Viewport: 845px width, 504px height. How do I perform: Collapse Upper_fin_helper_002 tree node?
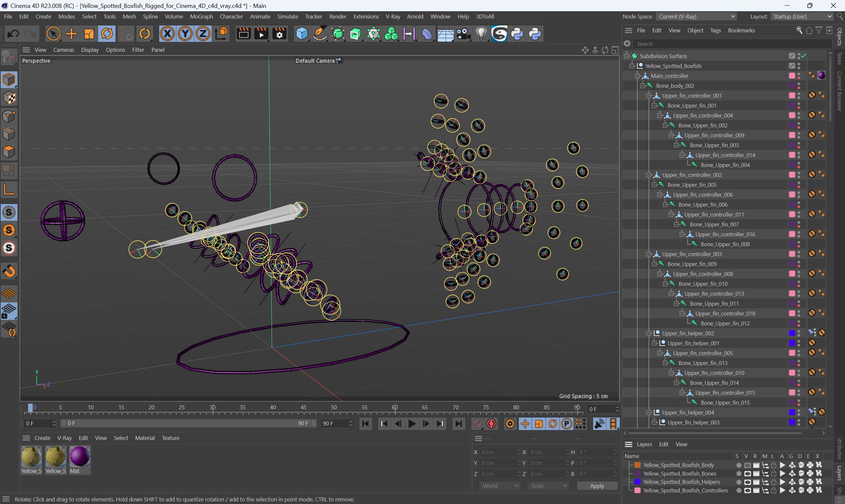pos(649,333)
